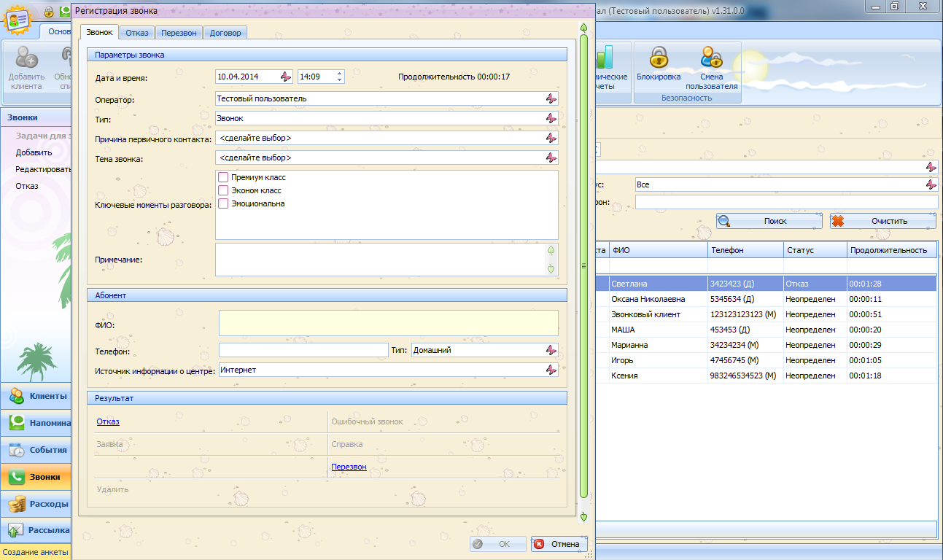The image size is (943, 560).
Task: Expand the Источник информации о центре dropdown
Action: click(551, 370)
